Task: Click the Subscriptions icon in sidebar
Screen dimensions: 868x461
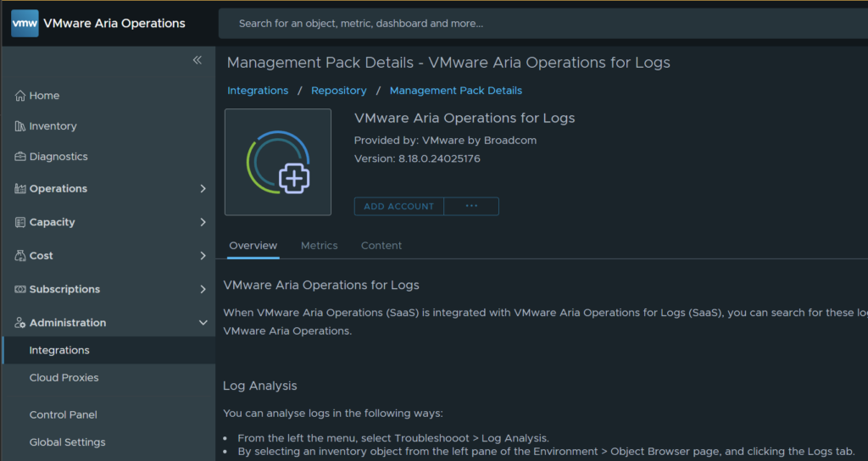Action: 20,290
